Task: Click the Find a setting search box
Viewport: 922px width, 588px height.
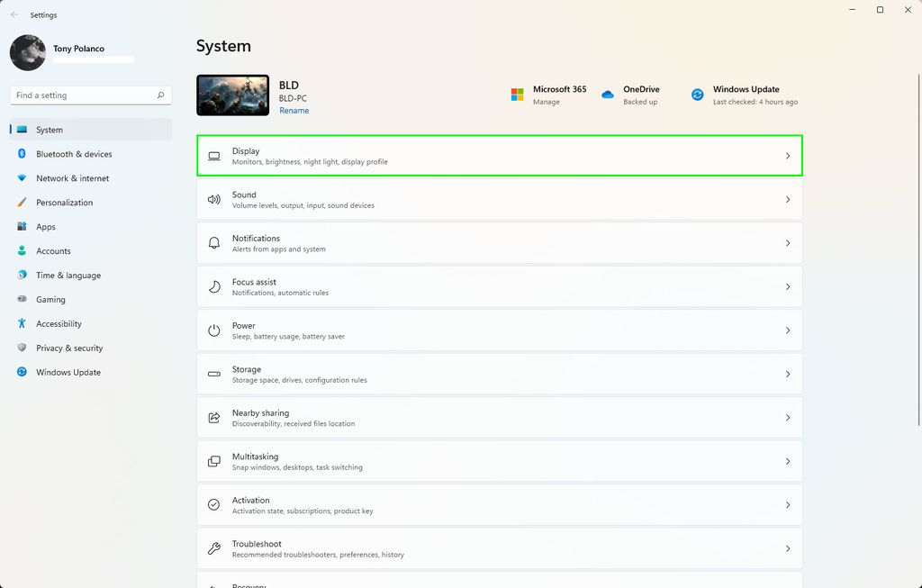Action: click(86, 95)
